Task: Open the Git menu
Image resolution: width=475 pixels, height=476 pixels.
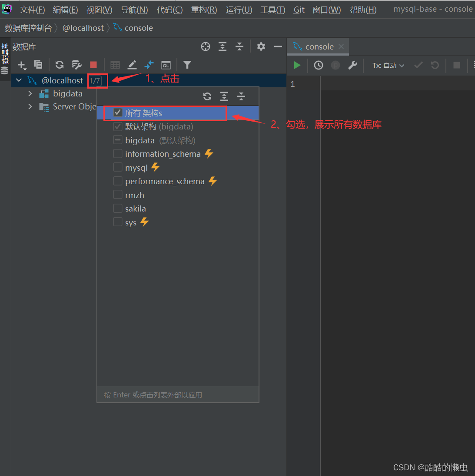Action: [299, 10]
